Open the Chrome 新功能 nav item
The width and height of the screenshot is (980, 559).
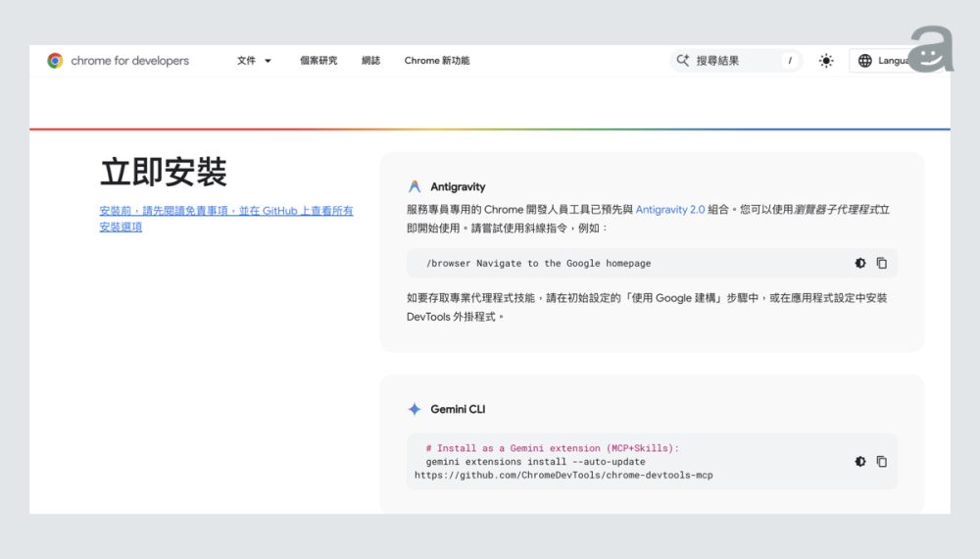(437, 61)
